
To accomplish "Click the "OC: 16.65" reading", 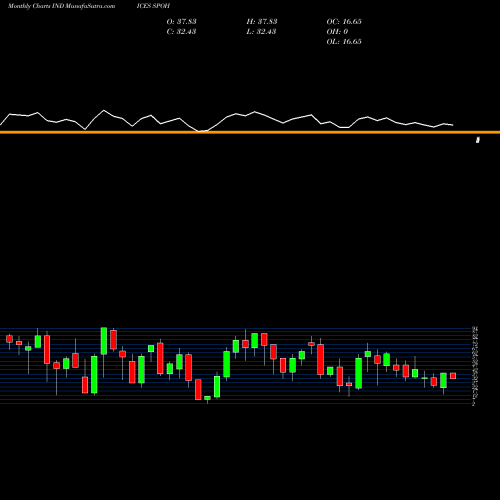I will pos(344,22).
